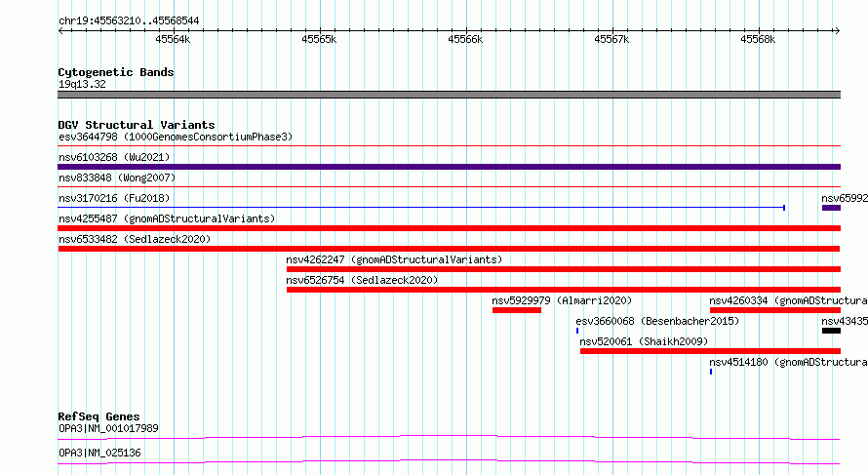The height and width of the screenshot is (475, 868).
Task: Click the purple nsv6103268 variant bar
Action: [x=449, y=167]
